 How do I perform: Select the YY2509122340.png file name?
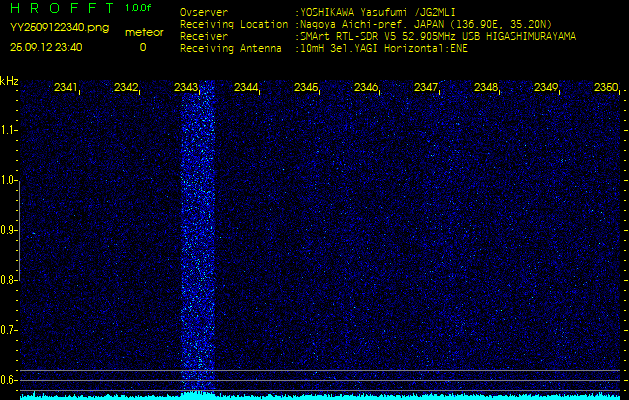coord(52,28)
